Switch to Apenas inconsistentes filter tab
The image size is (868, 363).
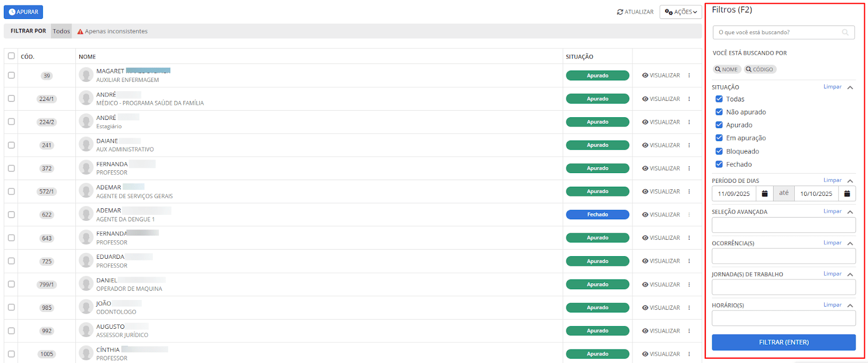[x=112, y=31]
